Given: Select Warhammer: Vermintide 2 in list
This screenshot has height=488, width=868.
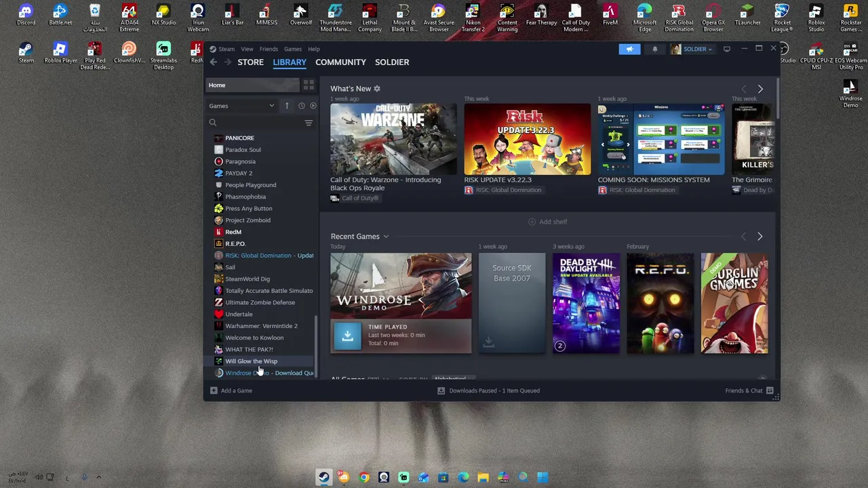Looking at the screenshot, I should coord(261,326).
